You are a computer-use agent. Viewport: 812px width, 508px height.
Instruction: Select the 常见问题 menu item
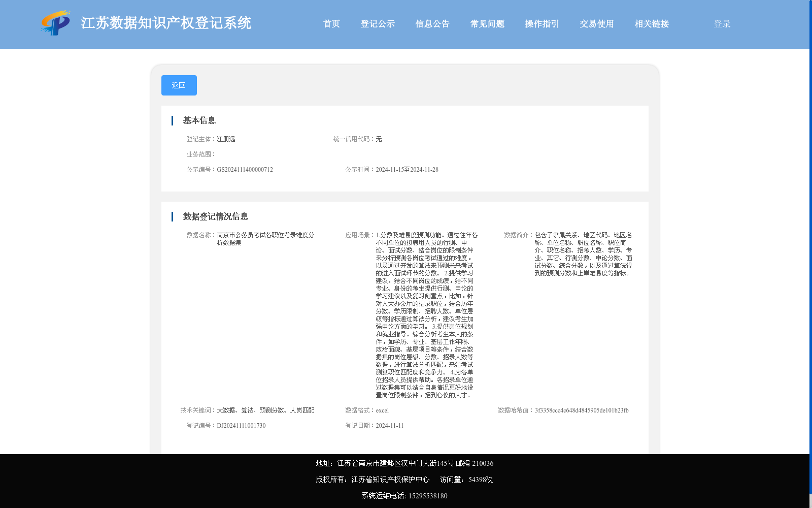[x=487, y=24]
